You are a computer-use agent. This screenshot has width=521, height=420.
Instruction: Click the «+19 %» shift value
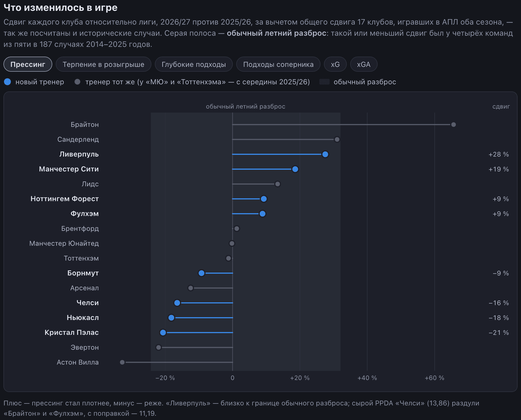pyautogui.click(x=499, y=169)
